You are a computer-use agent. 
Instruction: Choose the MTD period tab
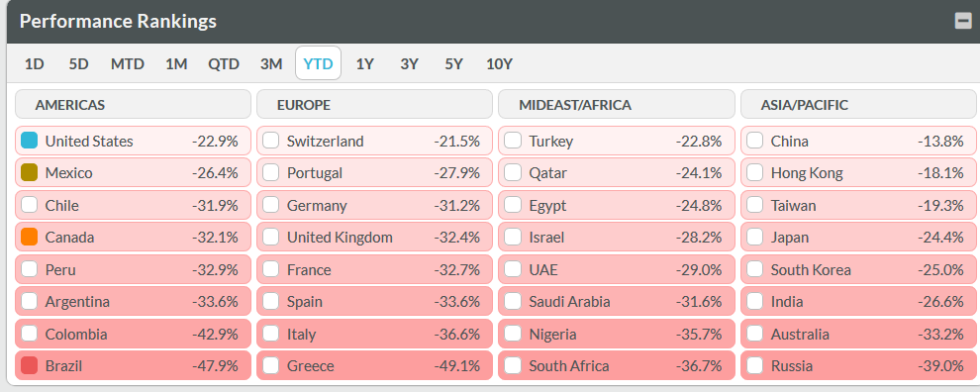point(128,63)
